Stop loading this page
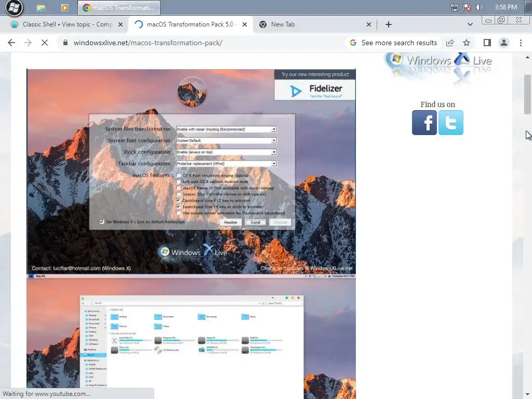 [45, 43]
